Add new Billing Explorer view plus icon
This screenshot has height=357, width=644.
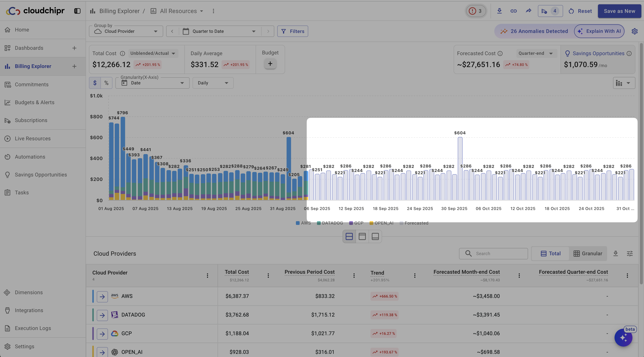point(74,66)
